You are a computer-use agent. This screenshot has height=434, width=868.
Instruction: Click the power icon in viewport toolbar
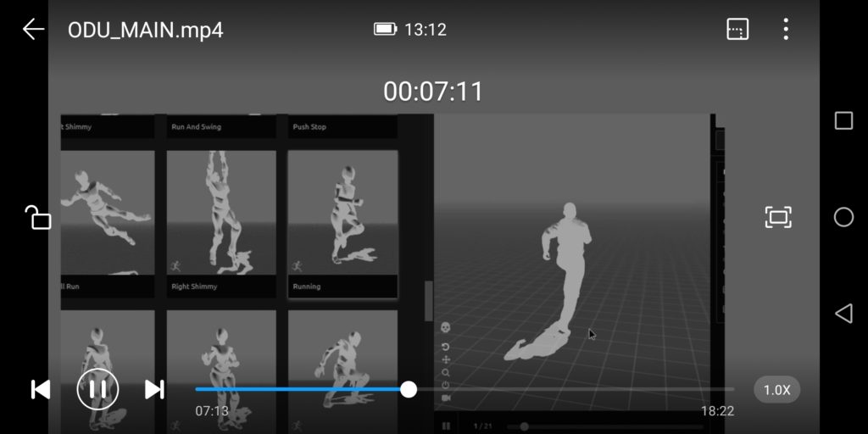(446, 386)
